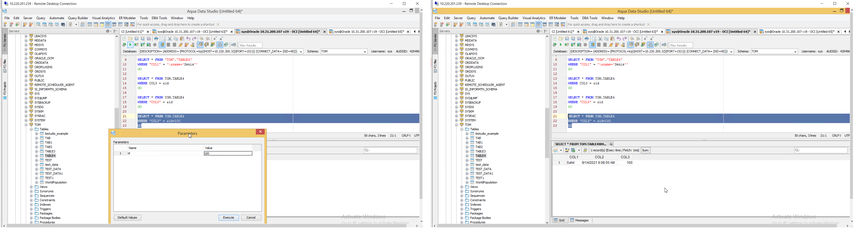Click the id parameter Value field
The height and width of the screenshot is (234, 868).
point(228,154)
